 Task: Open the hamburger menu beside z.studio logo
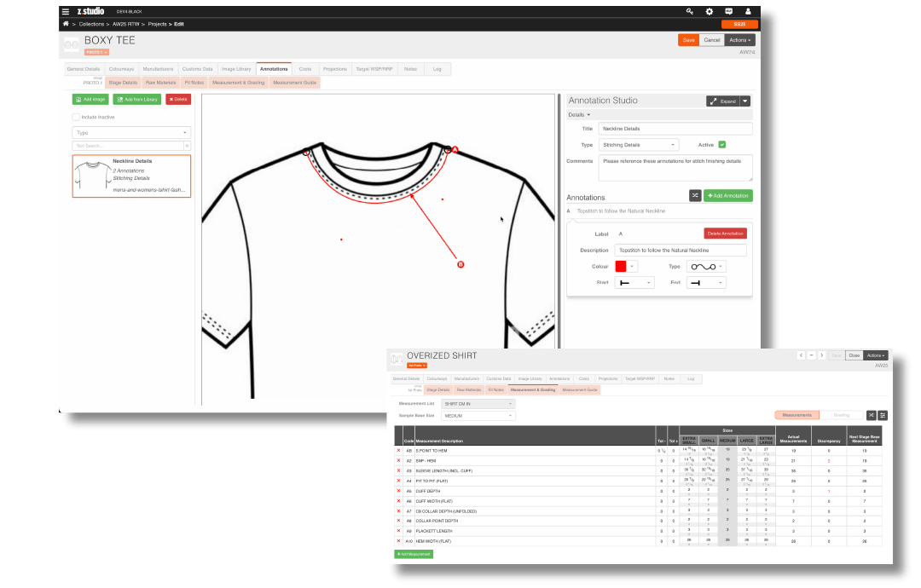click(x=66, y=11)
